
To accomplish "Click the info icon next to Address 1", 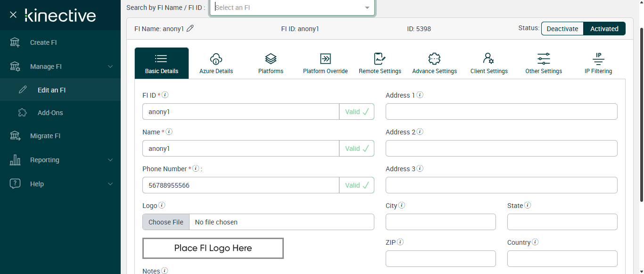I will pyautogui.click(x=420, y=95).
